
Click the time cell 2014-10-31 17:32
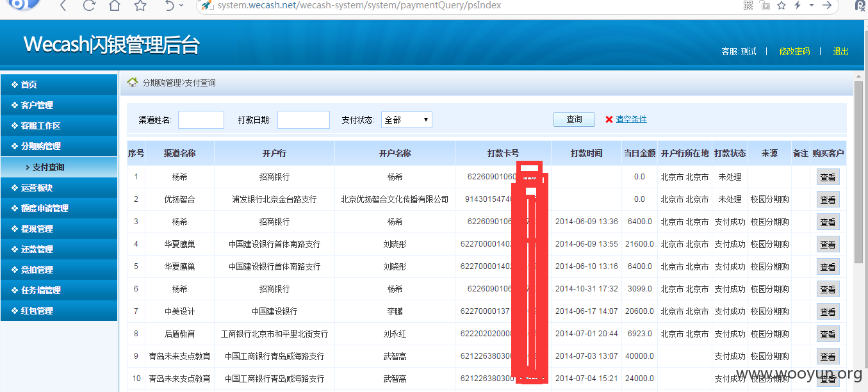[586, 289]
